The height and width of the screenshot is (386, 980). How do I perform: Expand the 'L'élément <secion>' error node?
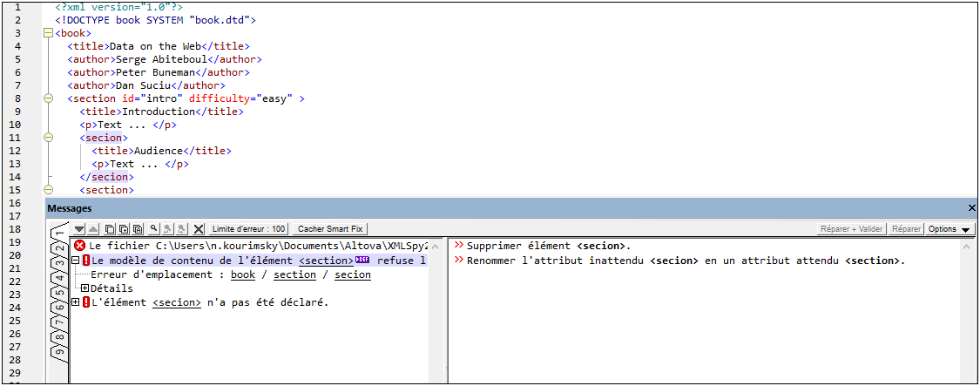coord(76,302)
